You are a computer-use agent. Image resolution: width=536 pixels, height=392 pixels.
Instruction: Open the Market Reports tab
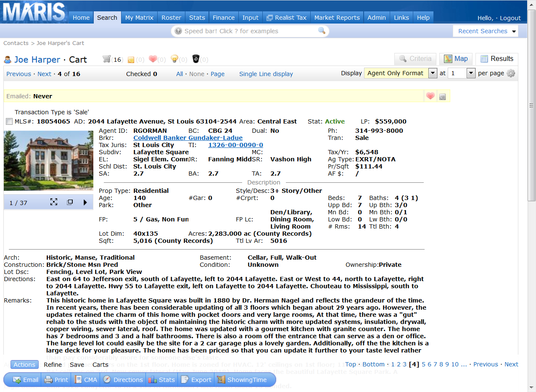(337, 18)
